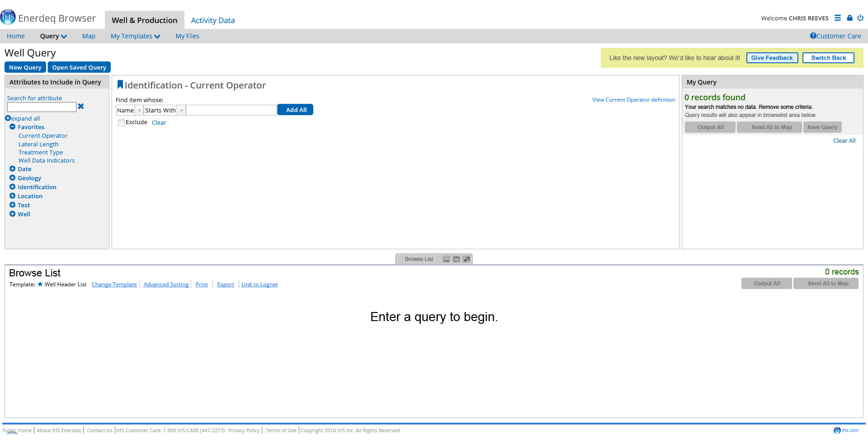Switch to the Well & Production tab
The height and width of the screenshot is (443, 868).
tap(145, 20)
